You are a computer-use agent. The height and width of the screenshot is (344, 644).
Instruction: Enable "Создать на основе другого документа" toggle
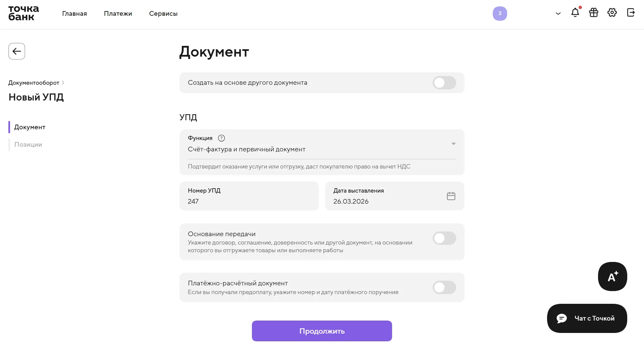[x=444, y=83]
